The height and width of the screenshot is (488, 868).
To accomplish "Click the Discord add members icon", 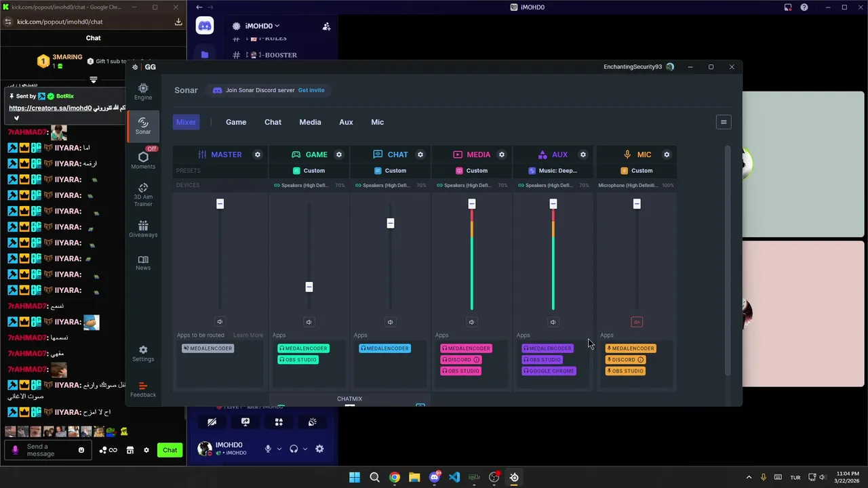I will (326, 26).
